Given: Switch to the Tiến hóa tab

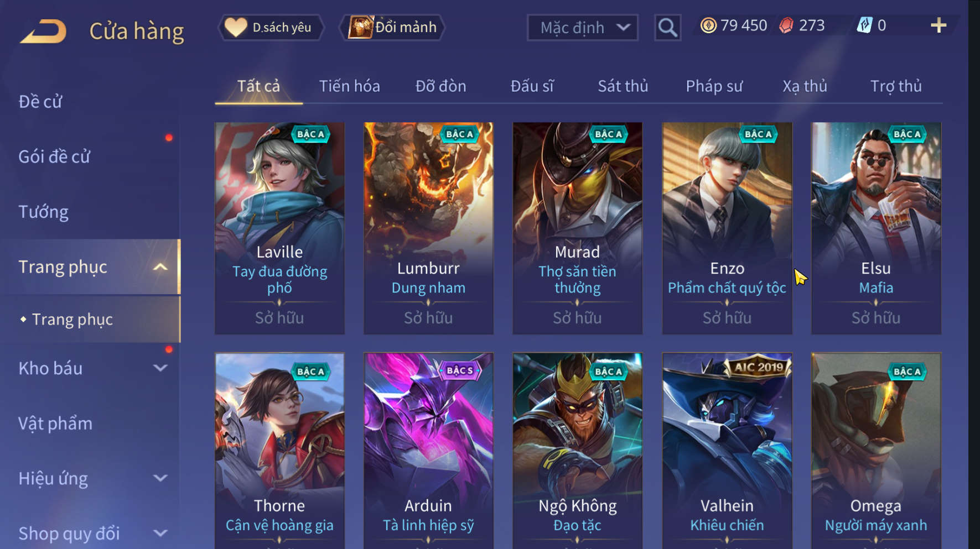Looking at the screenshot, I should click(349, 86).
